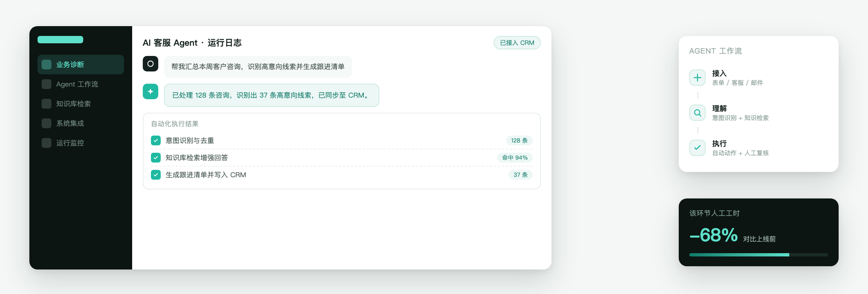Click the 执行 step title

click(x=720, y=144)
